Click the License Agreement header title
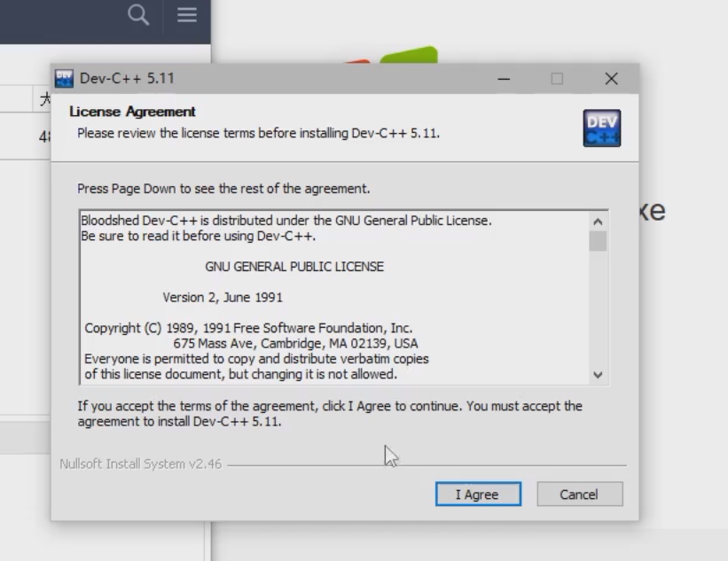Image resolution: width=728 pixels, height=561 pixels. coord(132,112)
